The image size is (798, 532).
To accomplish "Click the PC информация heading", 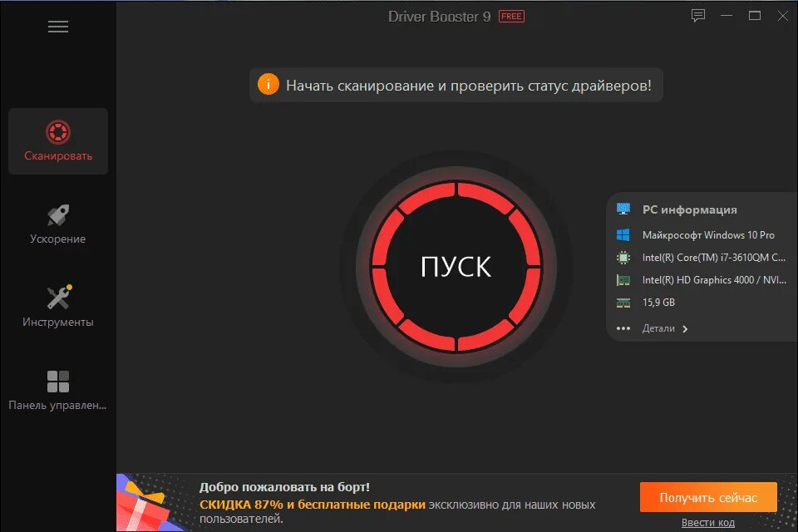I will pyautogui.click(x=690, y=209).
